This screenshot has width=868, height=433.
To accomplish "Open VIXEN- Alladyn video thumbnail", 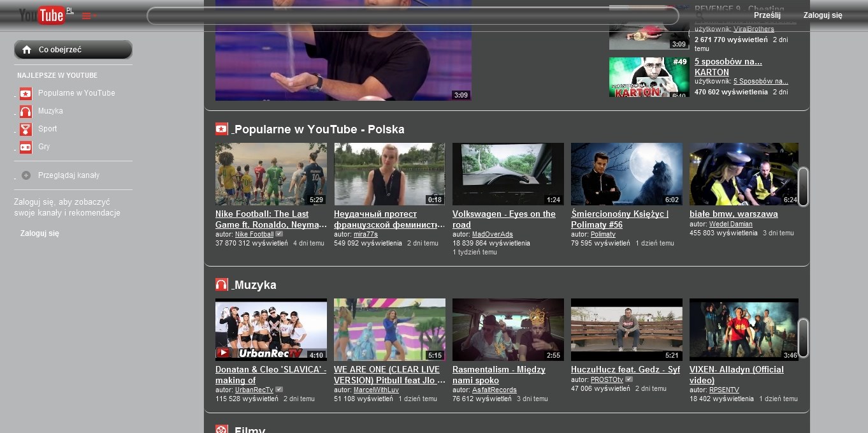I will (744, 330).
